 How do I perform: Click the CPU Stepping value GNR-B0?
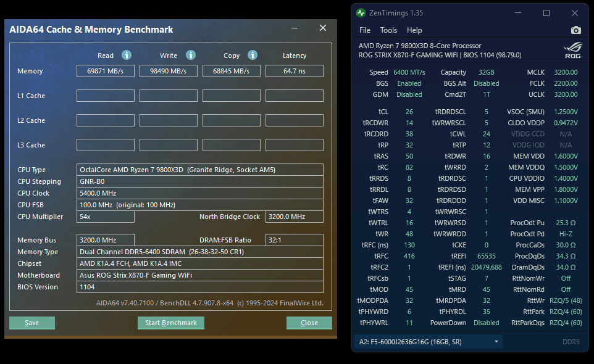[199, 181]
